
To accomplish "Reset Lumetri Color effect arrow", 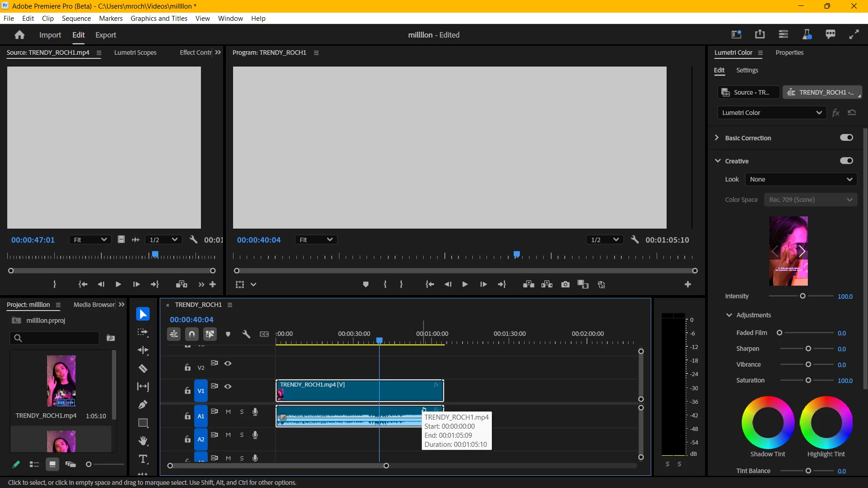I will pos(852,112).
